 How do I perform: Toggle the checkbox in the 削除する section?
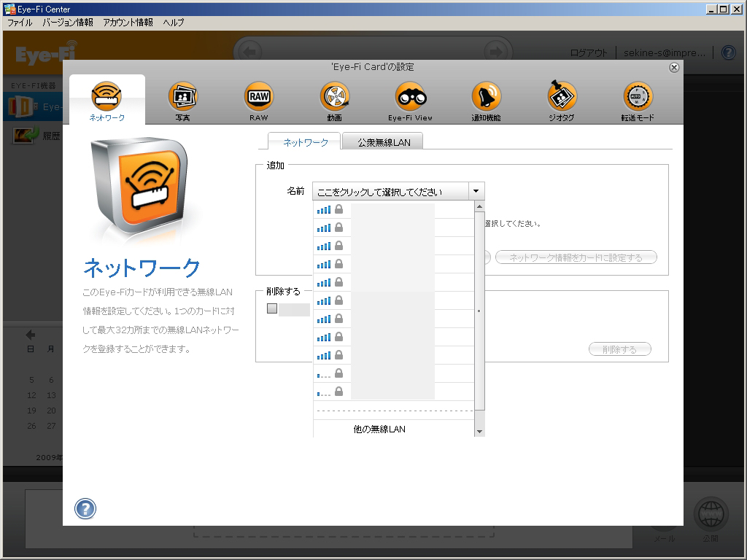(x=271, y=308)
